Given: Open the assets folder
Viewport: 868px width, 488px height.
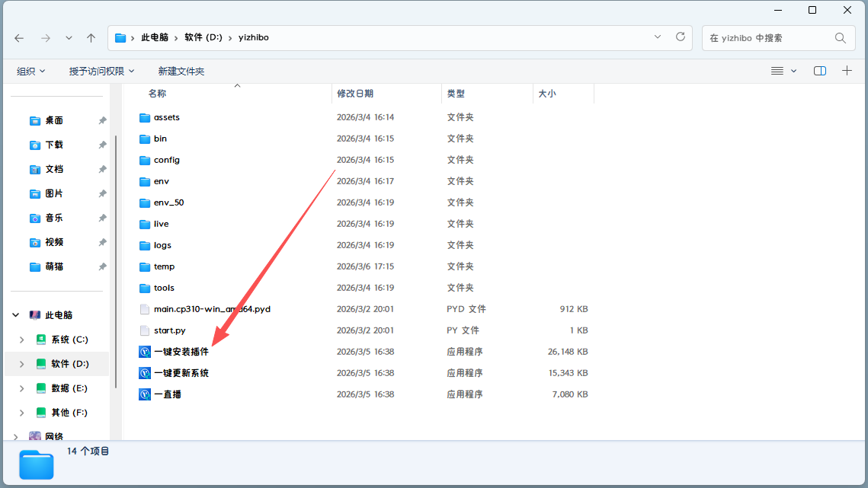Looking at the screenshot, I should [166, 117].
